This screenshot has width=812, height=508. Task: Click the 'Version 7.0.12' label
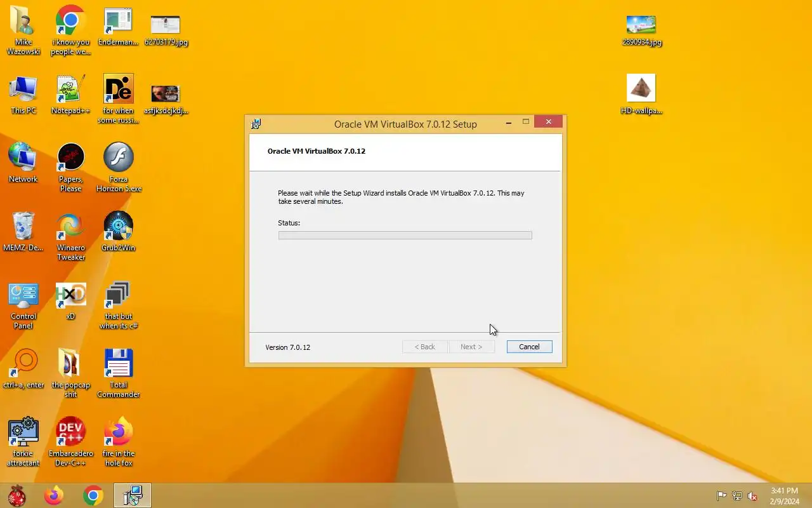(287, 347)
